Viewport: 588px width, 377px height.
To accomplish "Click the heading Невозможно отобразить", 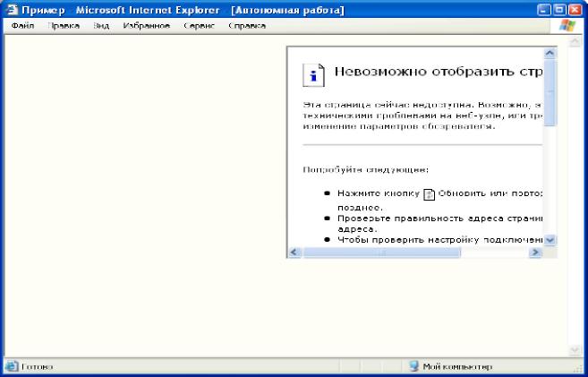I will [438, 72].
